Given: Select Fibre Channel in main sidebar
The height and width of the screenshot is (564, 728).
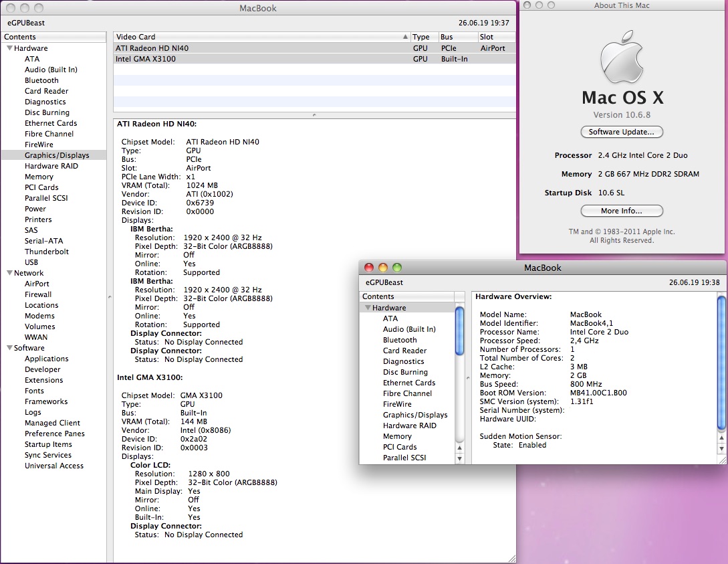Looking at the screenshot, I should [x=49, y=133].
